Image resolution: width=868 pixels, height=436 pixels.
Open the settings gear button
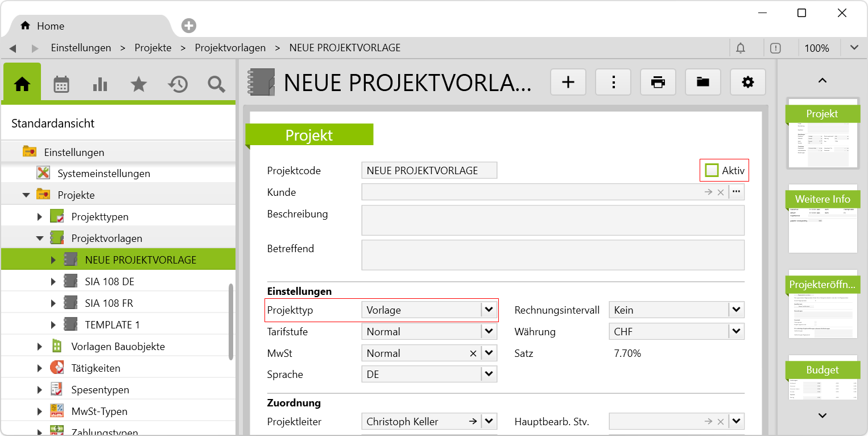coord(748,83)
